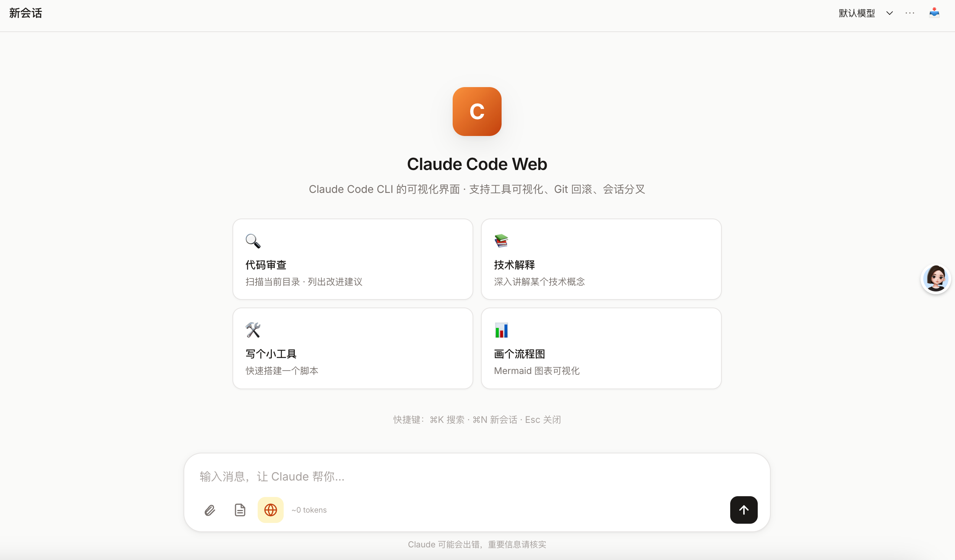Image resolution: width=955 pixels, height=560 pixels.
Task: Click the magnifying glass icon on 代码审查
Action: [x=253, y=241]
